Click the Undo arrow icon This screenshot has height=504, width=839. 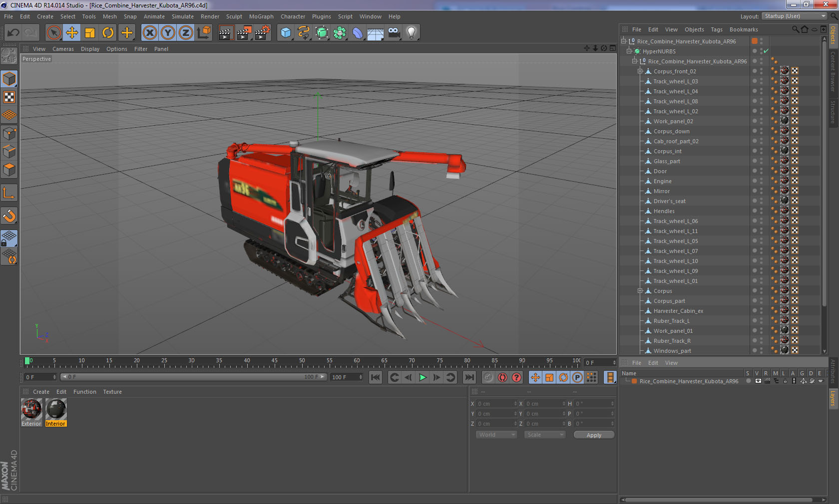click(13, 33)
